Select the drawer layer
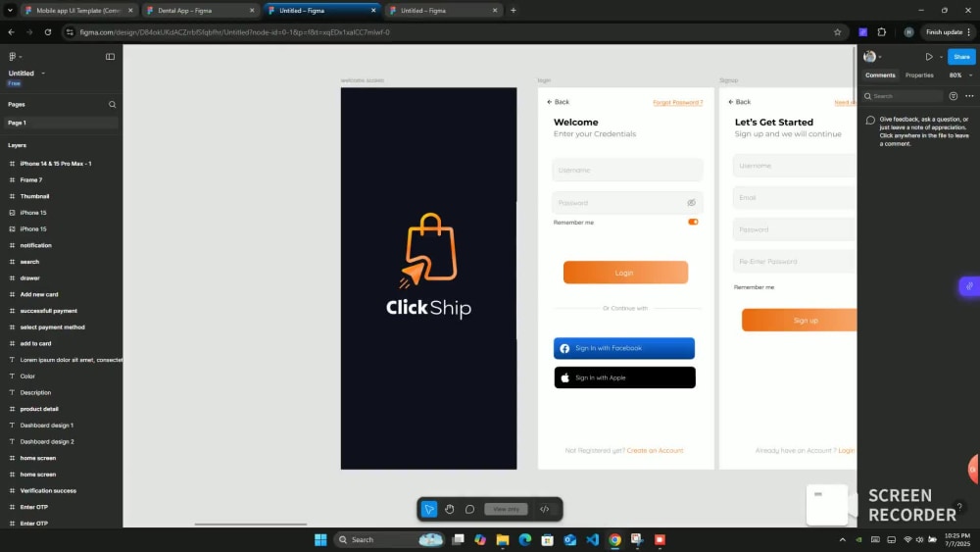 pos(29,277)
